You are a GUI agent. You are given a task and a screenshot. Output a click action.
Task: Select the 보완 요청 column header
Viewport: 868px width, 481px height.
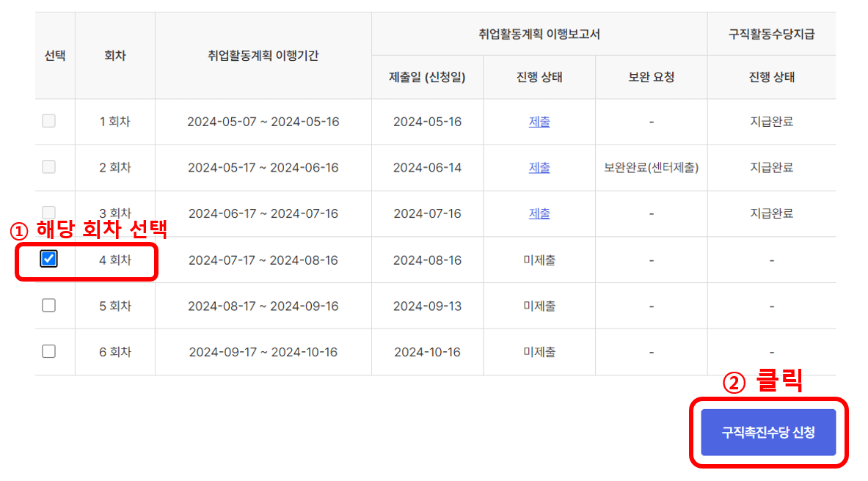pos(650,76)
